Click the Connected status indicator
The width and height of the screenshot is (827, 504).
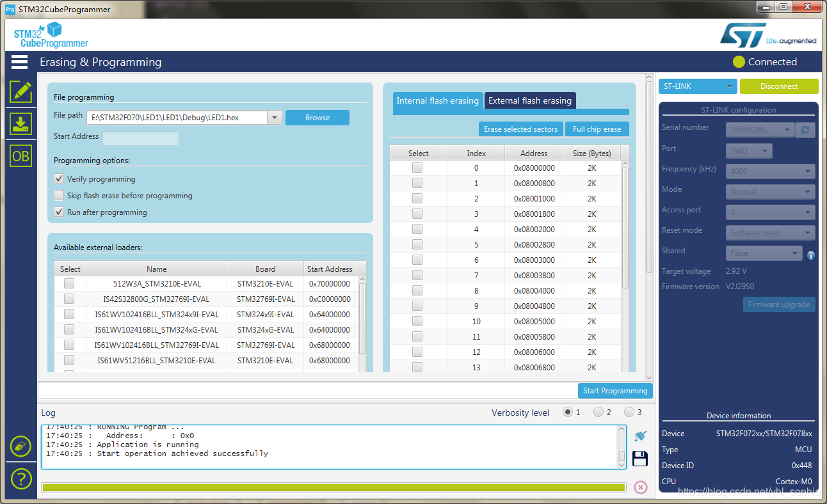765,62
